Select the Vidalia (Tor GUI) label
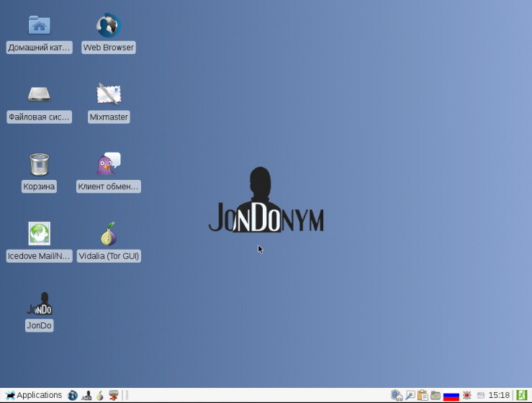This screenshot has height=403, width=532. tap(109, 256)
